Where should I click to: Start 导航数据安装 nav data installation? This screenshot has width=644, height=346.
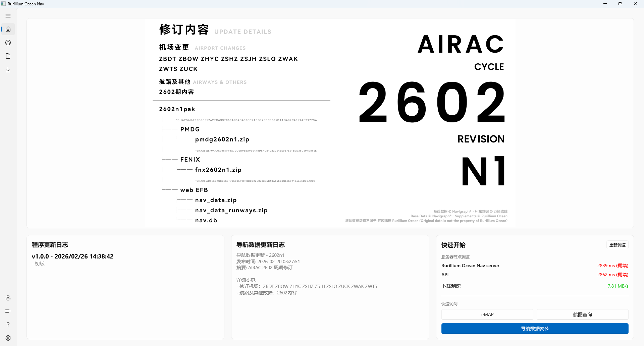coord(535,329)
